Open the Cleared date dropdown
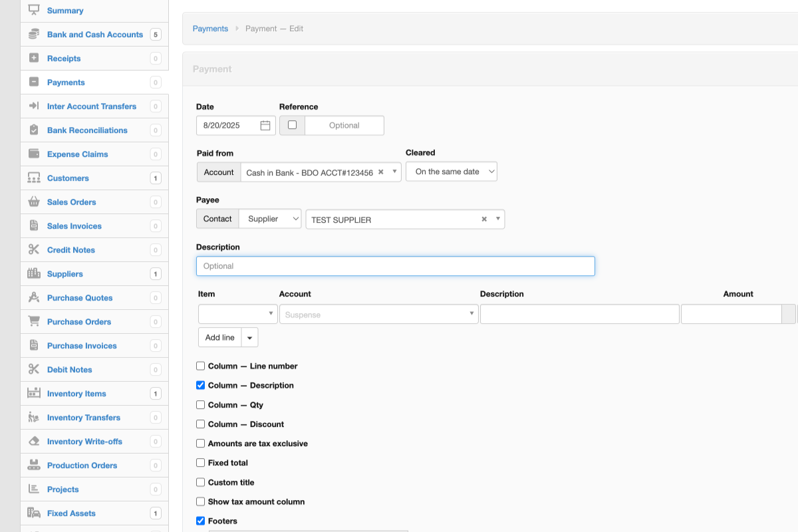Screen dimensions: 798x532 click(452, 172)
